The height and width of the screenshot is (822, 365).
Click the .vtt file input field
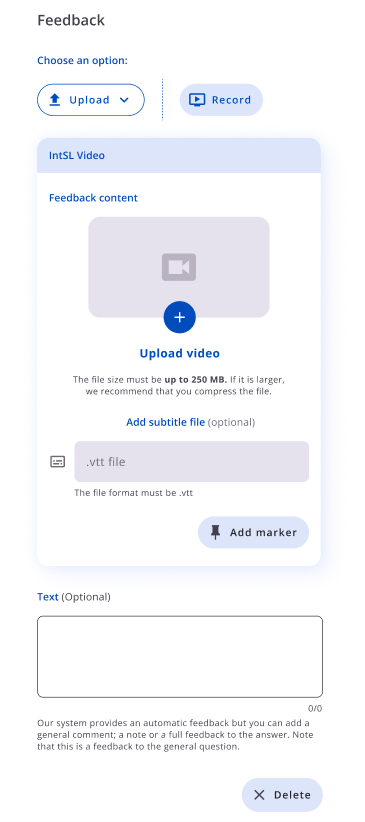[191, 461]
